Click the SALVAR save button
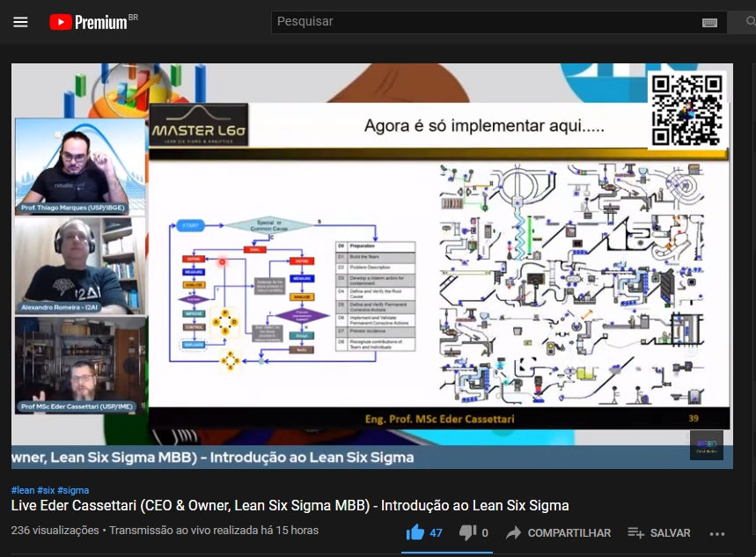756x557 pixels. 659,533
